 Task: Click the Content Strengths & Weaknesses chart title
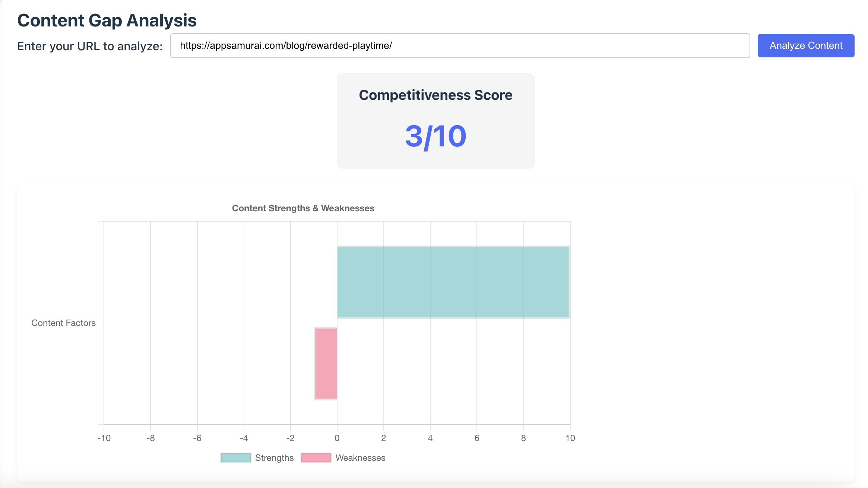pyautogui.click(x=303, y=208)
